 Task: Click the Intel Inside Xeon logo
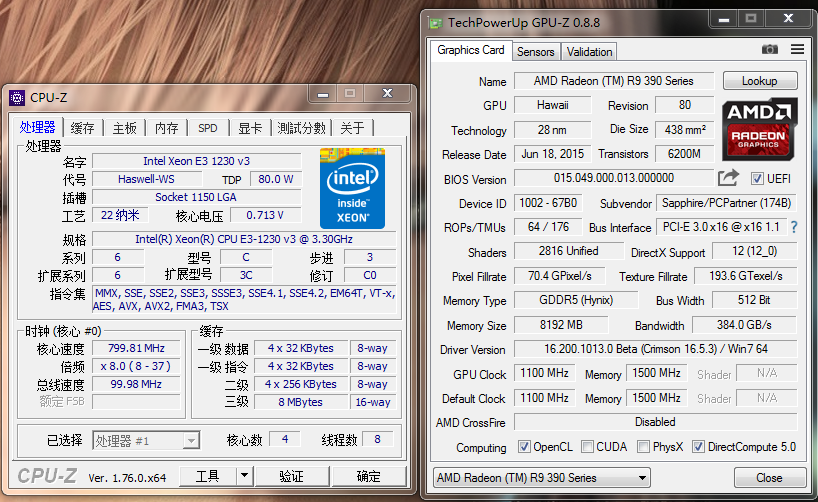353,188
